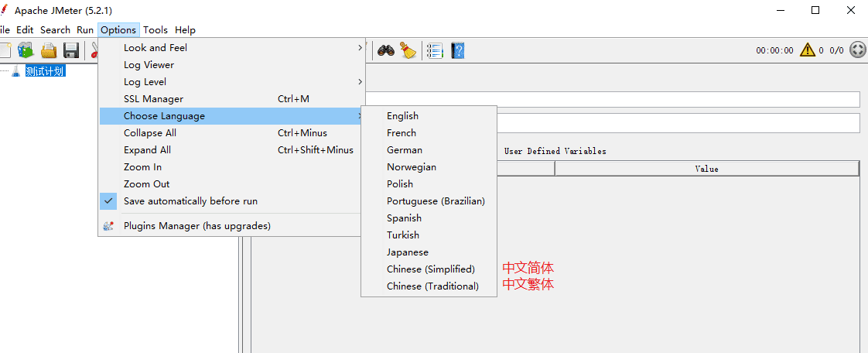This screenshot has height=353, width=868.
Task: Switch language to Chinese (Traditional)
Action: [x=429, y=286]
